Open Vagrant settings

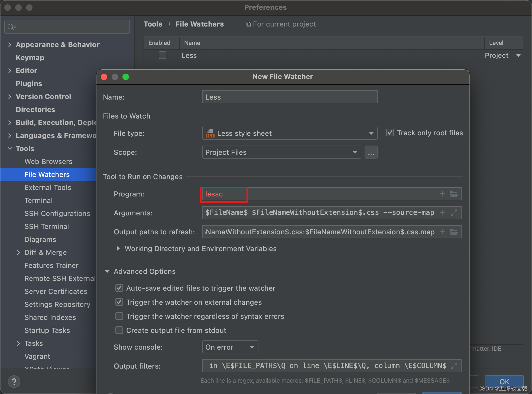coord(37,356)
